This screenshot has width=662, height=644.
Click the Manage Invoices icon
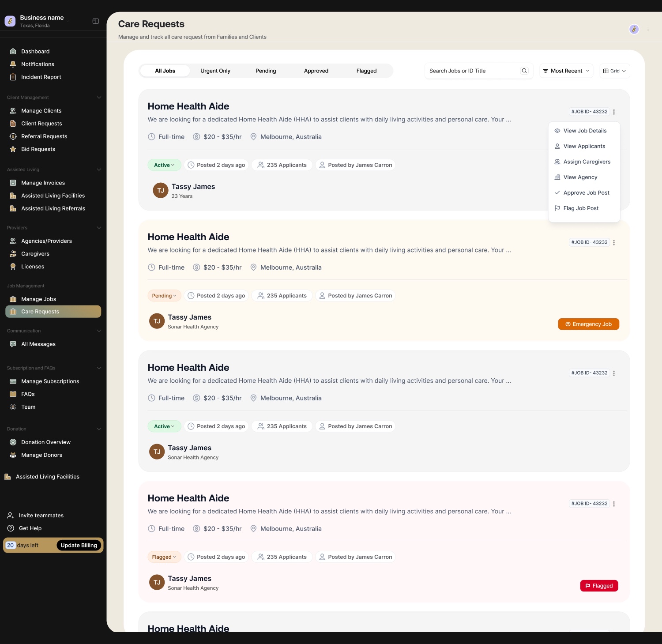[x=13, y=183]
